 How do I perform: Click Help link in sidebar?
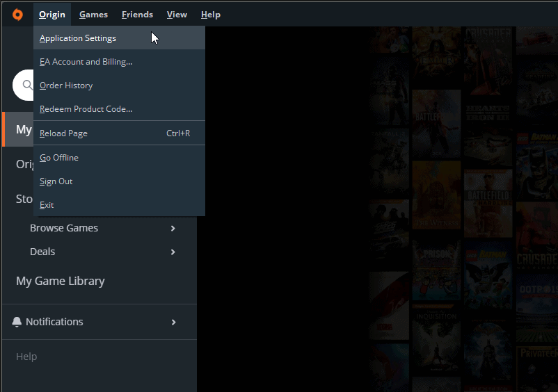click(x=26, y=357)
